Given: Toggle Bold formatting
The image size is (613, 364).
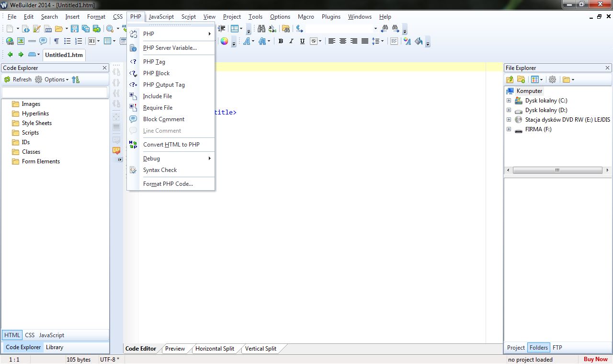Looking at the screenshot, I should coord(281,41).
